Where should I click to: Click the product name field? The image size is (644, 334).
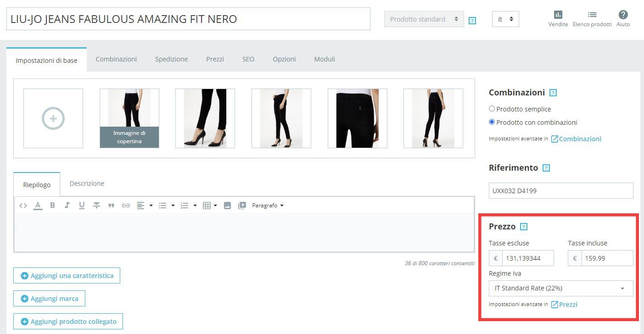[x=188, y=19]
